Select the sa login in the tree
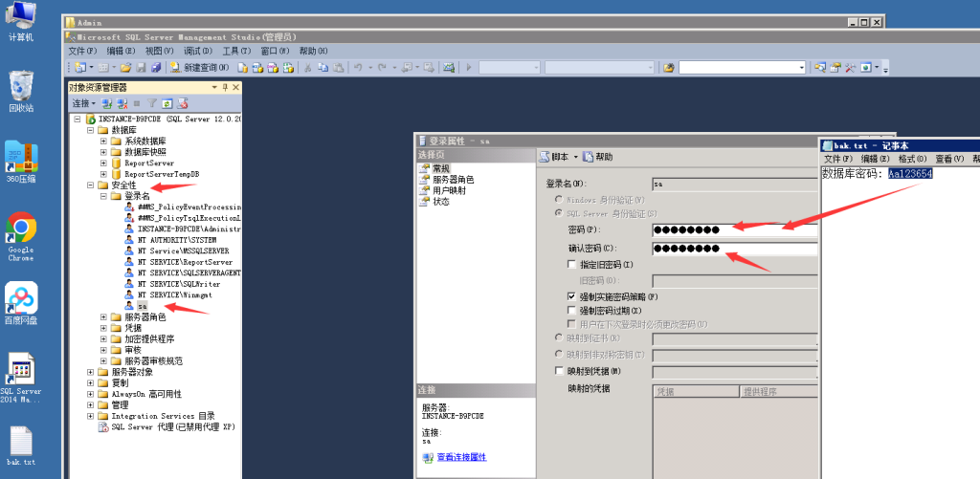Screen dimensions: 980x479 142,306
